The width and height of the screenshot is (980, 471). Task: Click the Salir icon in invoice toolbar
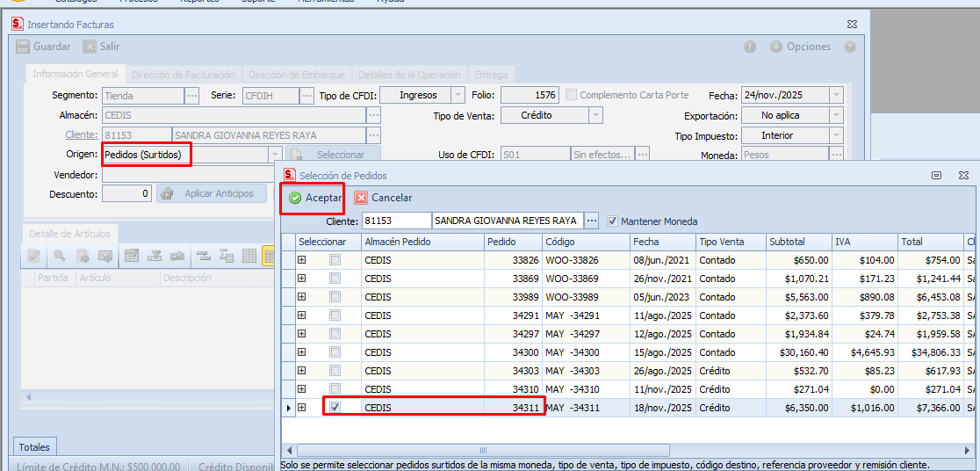pos(90,47)
